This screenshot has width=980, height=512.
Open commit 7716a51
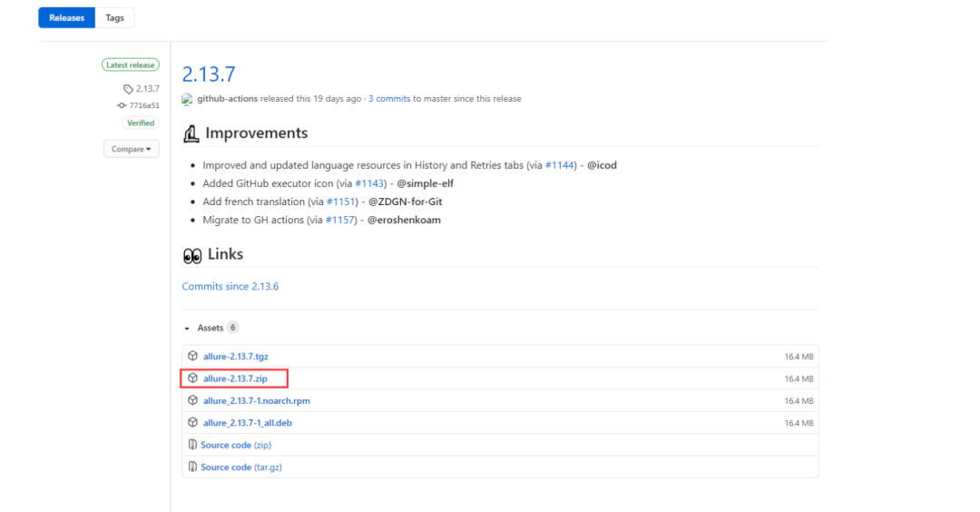click(x=144, y=105)
